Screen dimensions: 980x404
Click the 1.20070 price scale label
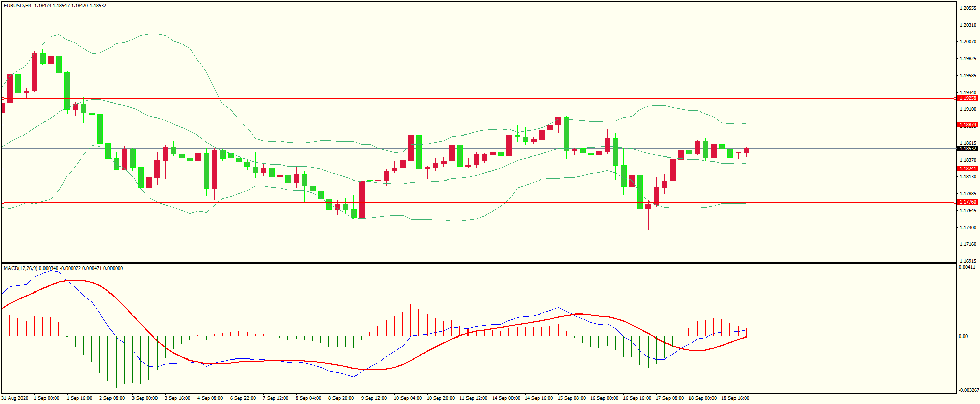[968, 42]
